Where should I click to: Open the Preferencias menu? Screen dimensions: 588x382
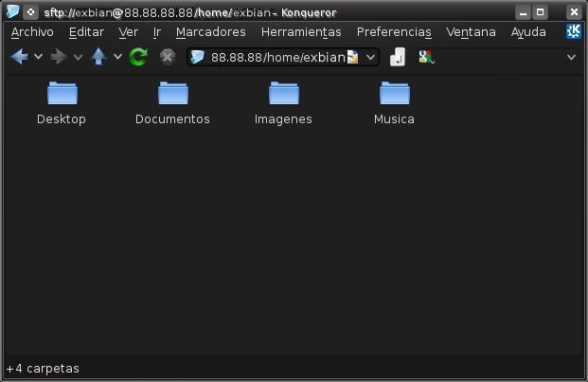click(x=394, y=32)
